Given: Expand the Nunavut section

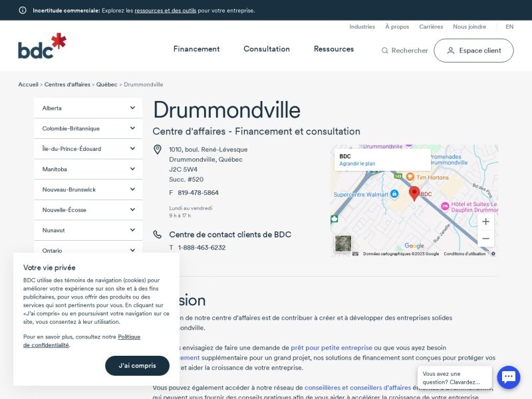Looking at the screenshot, I should [88, 230].
